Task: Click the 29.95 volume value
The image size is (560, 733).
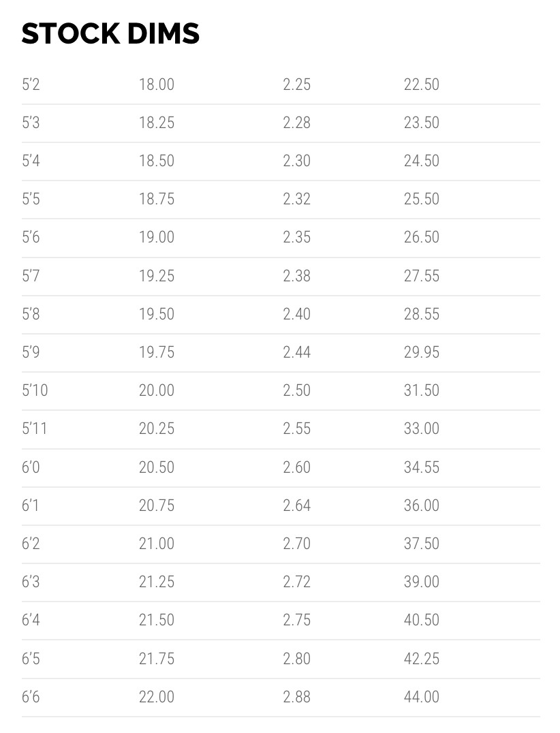Action: click(421, 352)
